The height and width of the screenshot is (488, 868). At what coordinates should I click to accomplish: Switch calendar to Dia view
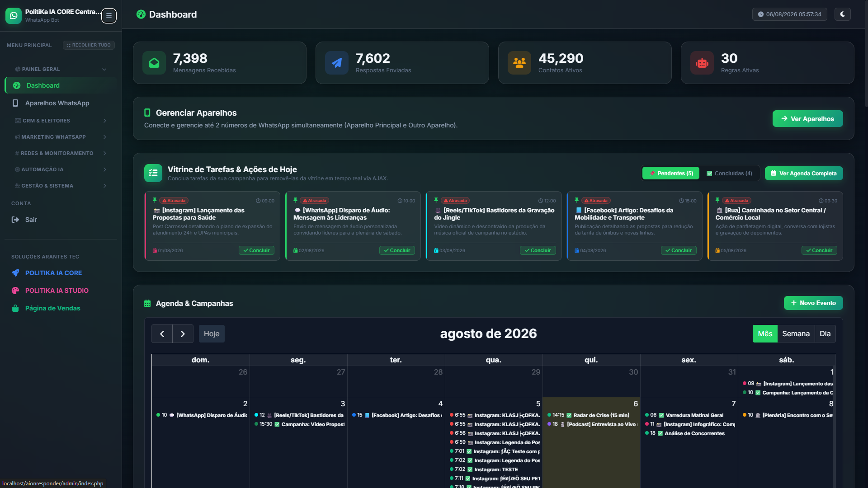[825, 333]
